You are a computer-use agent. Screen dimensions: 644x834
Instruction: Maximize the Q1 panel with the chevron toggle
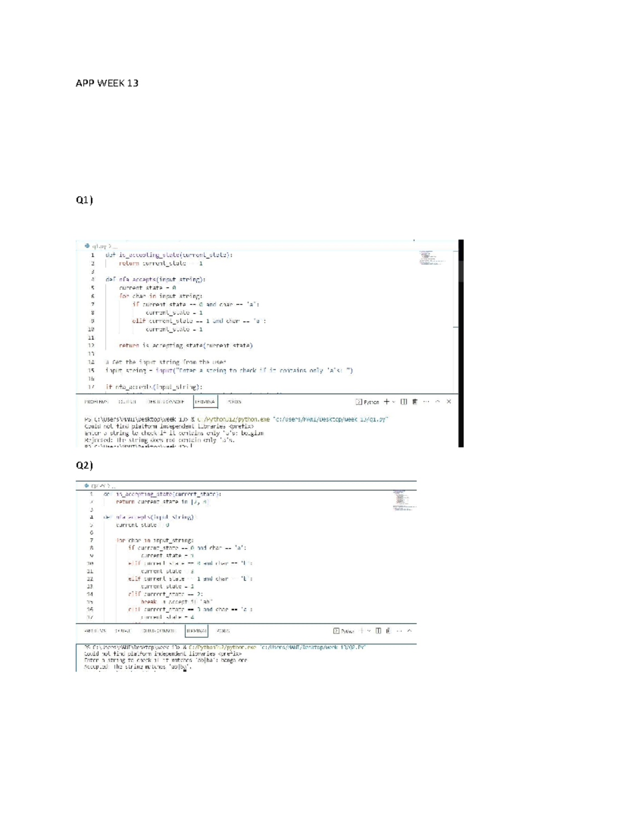[438, 401]
